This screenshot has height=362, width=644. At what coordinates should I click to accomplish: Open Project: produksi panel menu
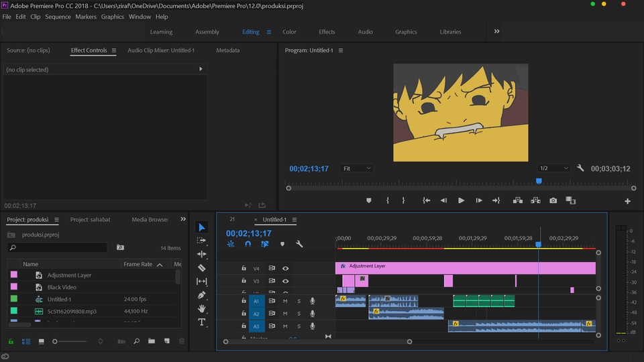56,220
